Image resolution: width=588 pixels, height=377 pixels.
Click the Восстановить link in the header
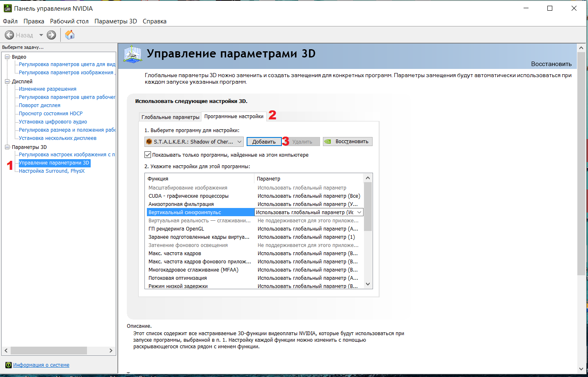(551, 64)
